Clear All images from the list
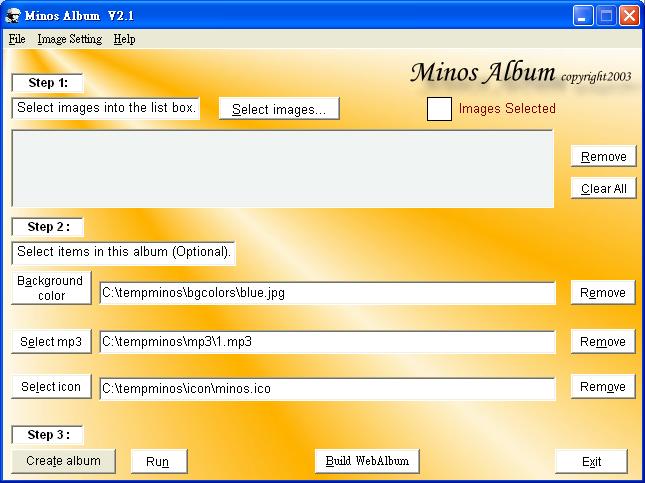The width and height of the screenshot is (645, 483). tap(603, 188)
